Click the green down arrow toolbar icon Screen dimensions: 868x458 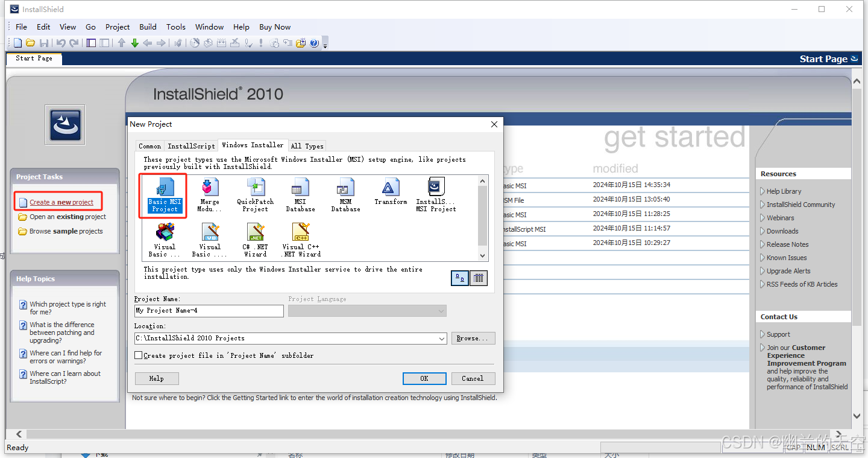[x=134, y=43]
